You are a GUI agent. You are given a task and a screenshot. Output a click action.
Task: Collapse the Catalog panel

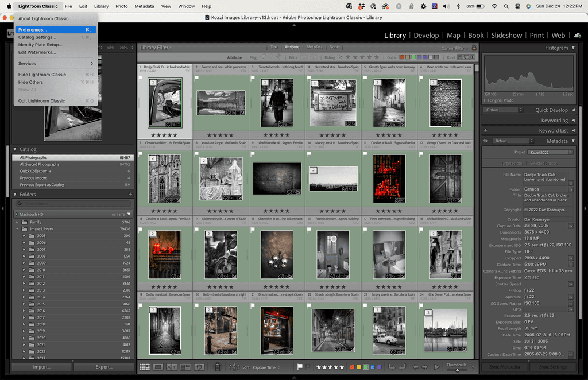[15, 149]
